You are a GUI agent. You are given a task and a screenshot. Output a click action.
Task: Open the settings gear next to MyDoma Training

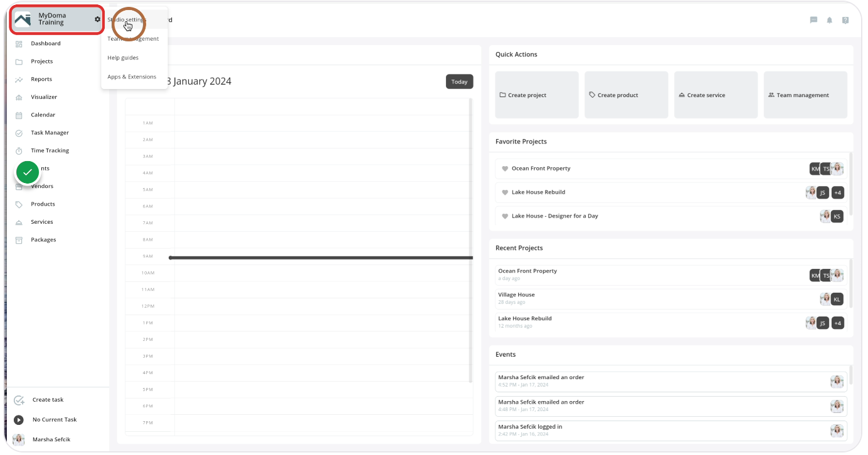97,19
